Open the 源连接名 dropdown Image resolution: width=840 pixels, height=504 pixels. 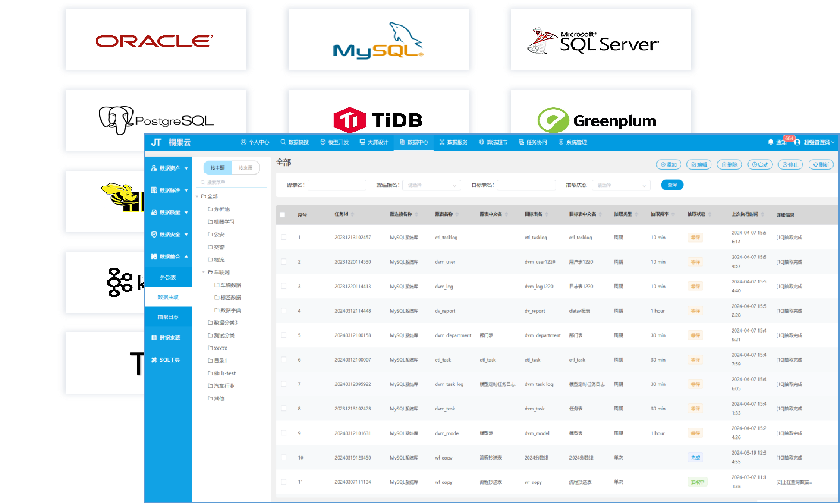(432, 185)
